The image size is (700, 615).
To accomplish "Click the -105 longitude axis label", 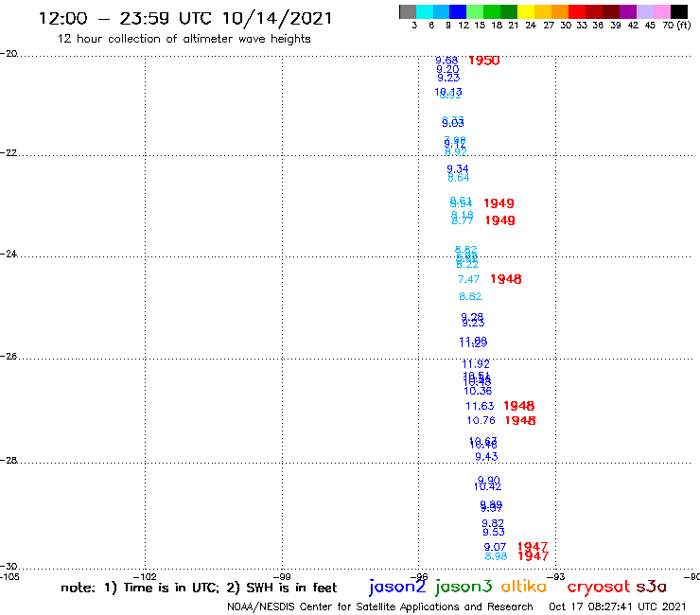I will [9, 576].
